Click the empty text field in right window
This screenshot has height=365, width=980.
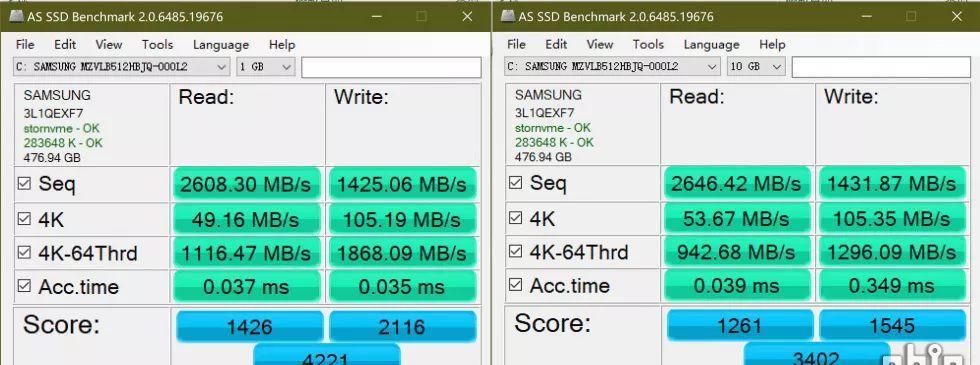pyautogui.click(x=882, y=67)
